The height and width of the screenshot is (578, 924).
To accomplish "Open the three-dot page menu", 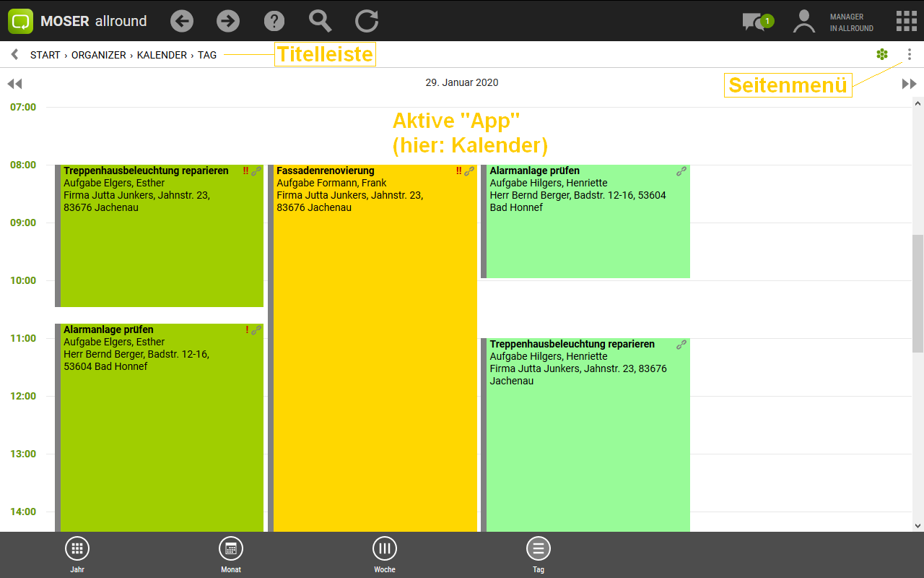I will (909, 54).
